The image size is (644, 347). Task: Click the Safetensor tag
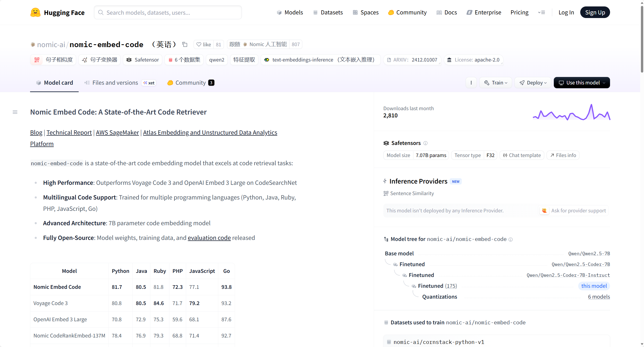[143, 60]
